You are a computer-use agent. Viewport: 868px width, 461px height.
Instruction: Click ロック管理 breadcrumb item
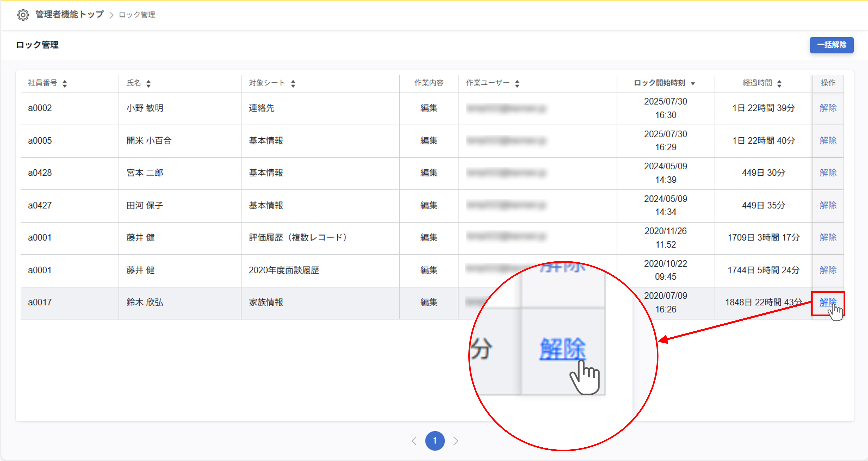coord(137,15)
